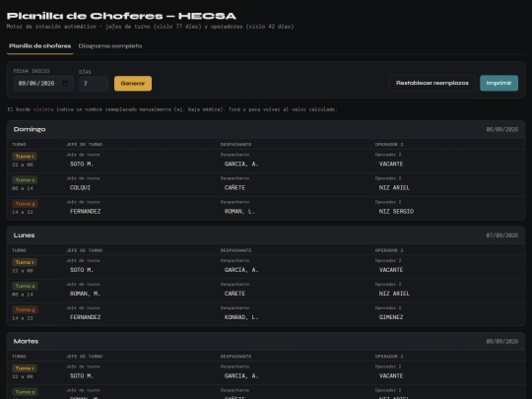This screenshot has width=532, height=399.
Task: Select NIZ SERGIO in Domingo Turno 3
Action: pos(396,212)
